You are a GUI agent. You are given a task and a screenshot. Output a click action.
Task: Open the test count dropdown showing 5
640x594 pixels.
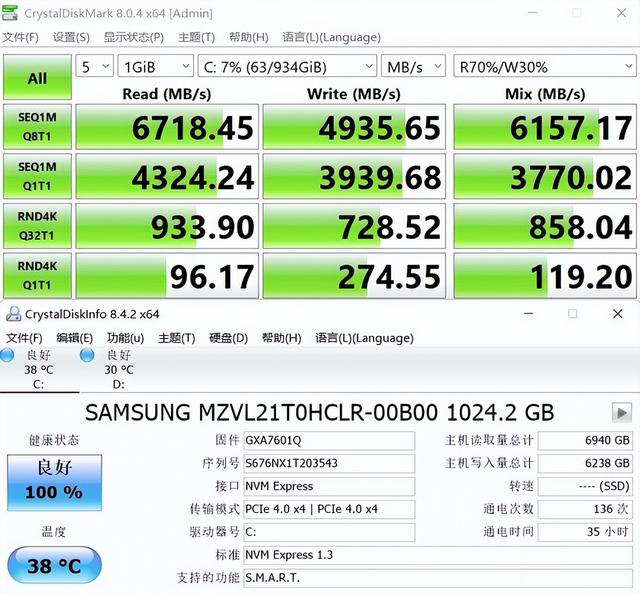(94, 66)
